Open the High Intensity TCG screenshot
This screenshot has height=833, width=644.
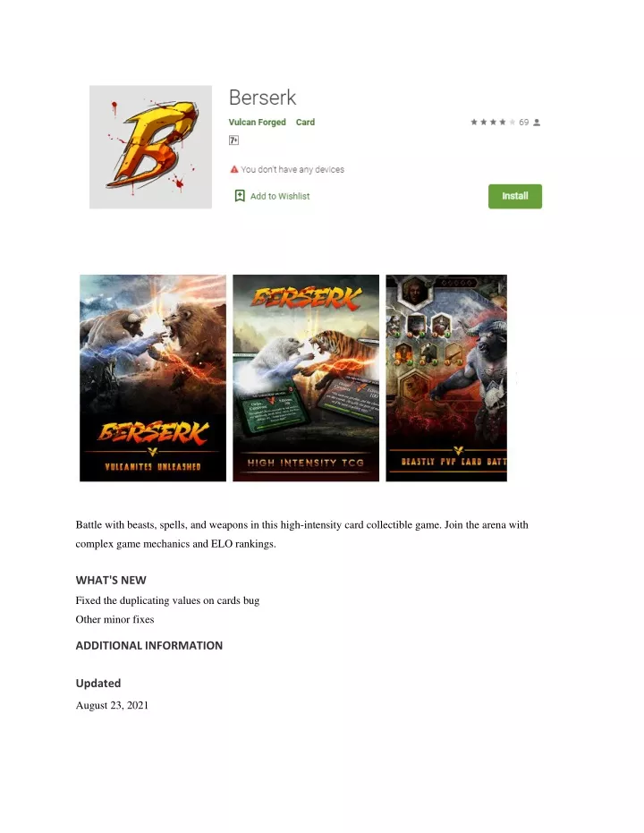point(306,378)
